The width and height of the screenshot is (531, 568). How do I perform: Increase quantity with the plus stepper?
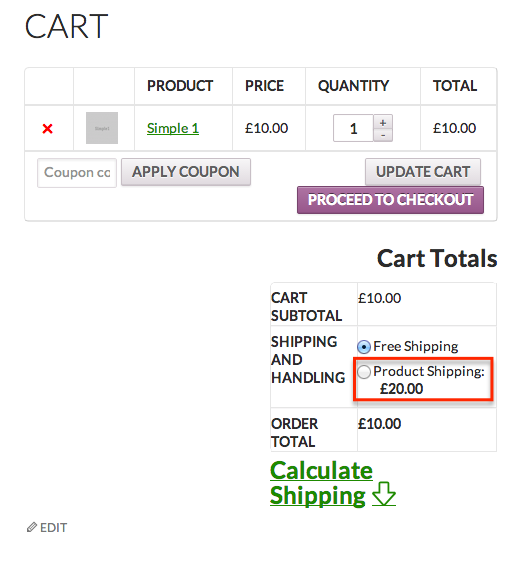click(383, 122)
